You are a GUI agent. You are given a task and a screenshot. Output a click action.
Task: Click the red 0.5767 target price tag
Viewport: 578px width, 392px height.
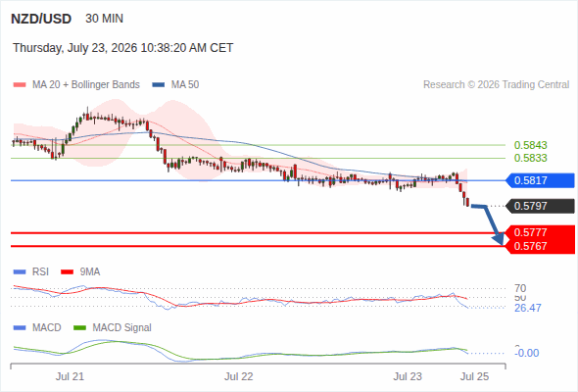click(x=540, y=246)
